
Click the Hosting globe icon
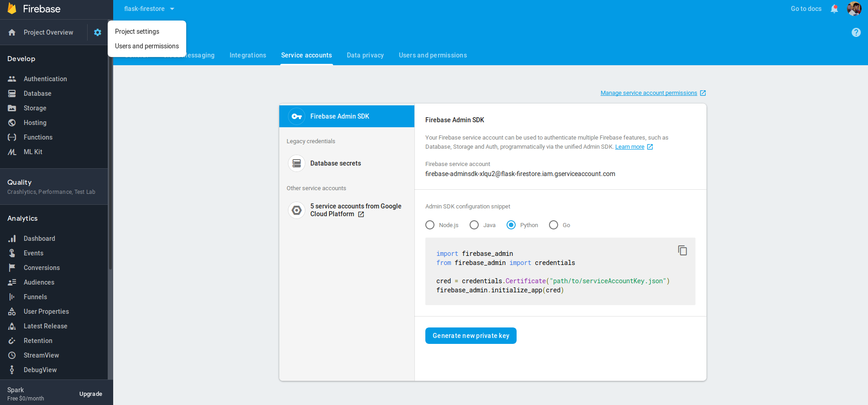click(12, 123)
